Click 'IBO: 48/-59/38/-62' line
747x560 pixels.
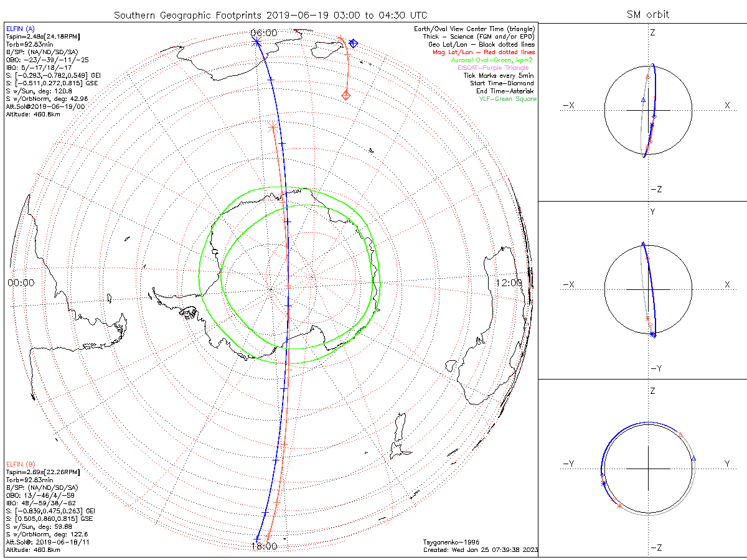coord(41,503)
